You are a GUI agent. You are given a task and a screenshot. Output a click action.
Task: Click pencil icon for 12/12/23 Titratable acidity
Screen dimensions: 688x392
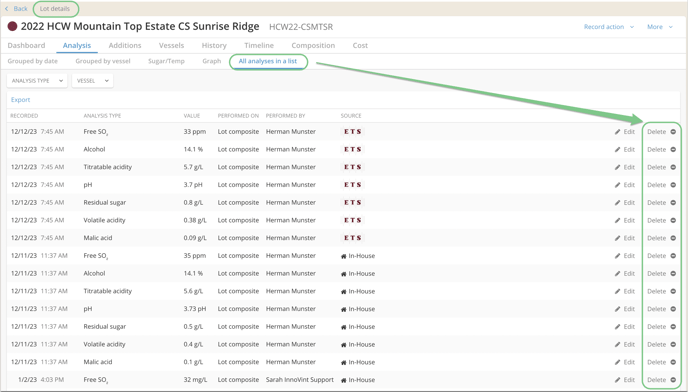(617, 167)
